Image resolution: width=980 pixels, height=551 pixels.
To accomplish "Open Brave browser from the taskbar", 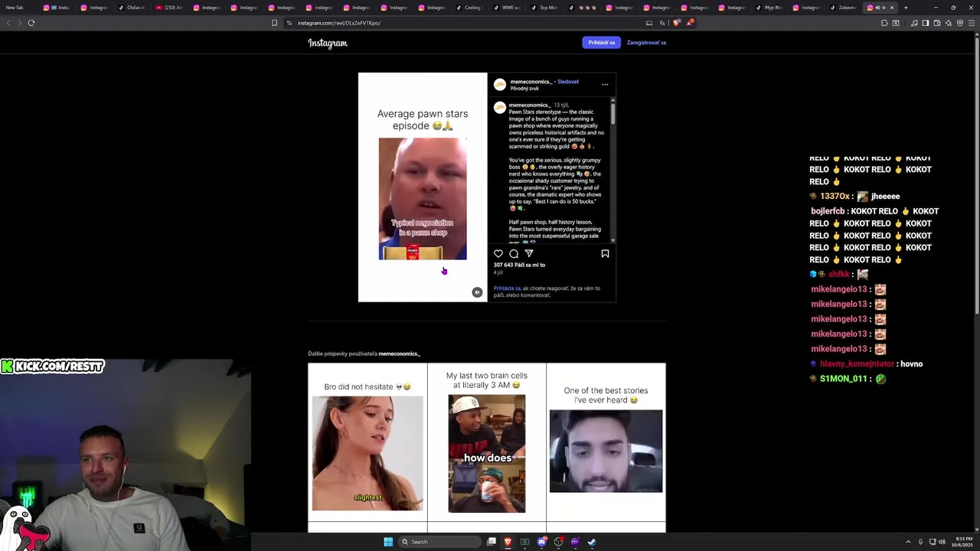I will (508, 542).
